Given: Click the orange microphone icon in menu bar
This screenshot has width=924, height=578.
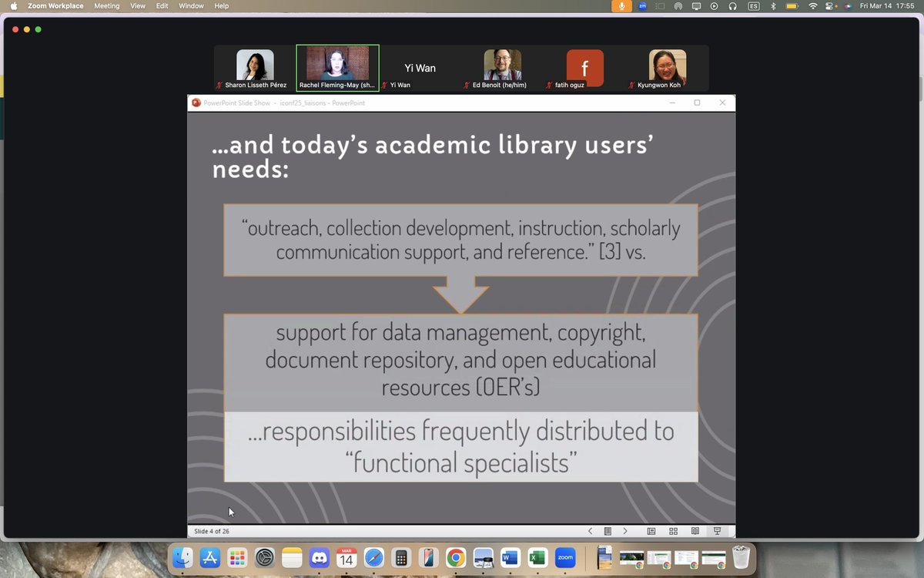Looking at the screenshot, I should (x=621, y=6).
